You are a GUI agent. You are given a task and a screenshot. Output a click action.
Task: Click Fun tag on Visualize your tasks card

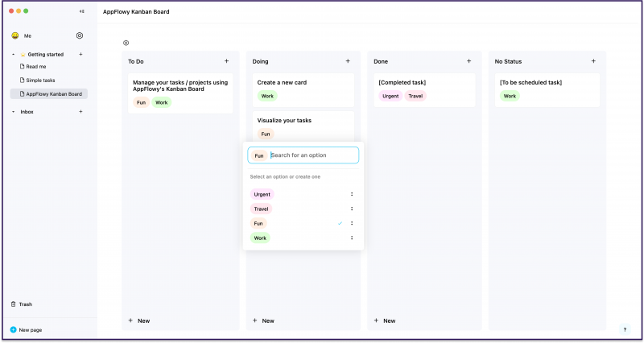(266, 134)
